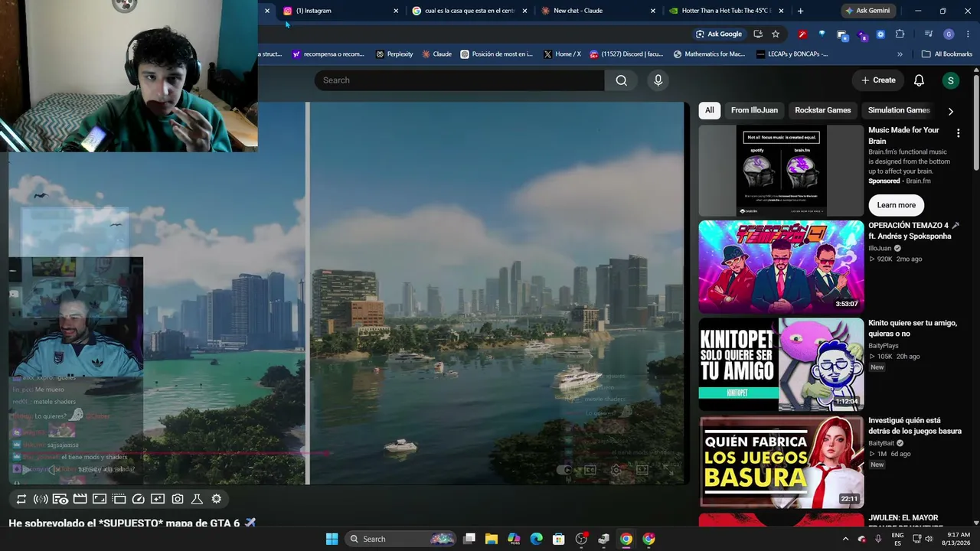
Task: Click the pop-up window icon below the video
Action: pyautogui.click(x=119, y=499)
